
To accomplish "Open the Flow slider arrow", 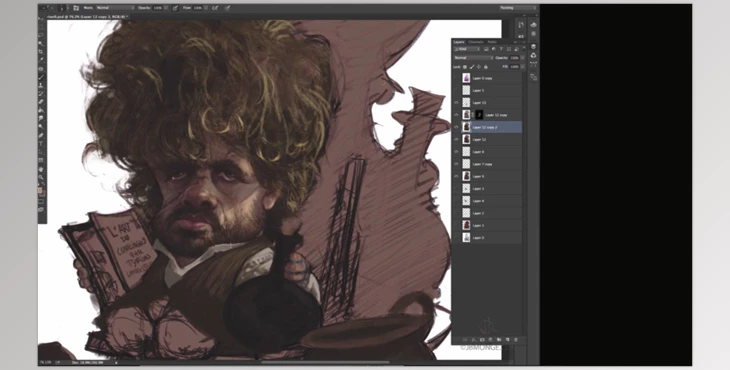I will (206, 8).
